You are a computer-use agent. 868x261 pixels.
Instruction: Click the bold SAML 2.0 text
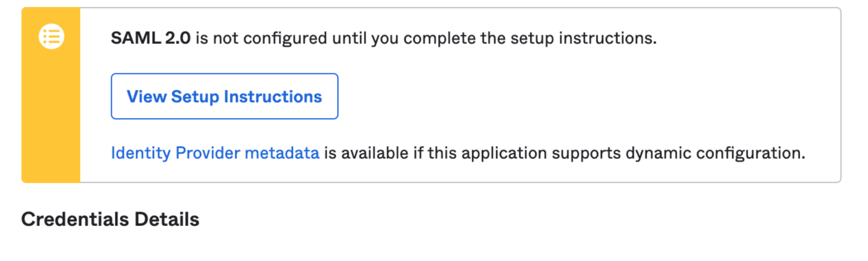click(151, 38)
